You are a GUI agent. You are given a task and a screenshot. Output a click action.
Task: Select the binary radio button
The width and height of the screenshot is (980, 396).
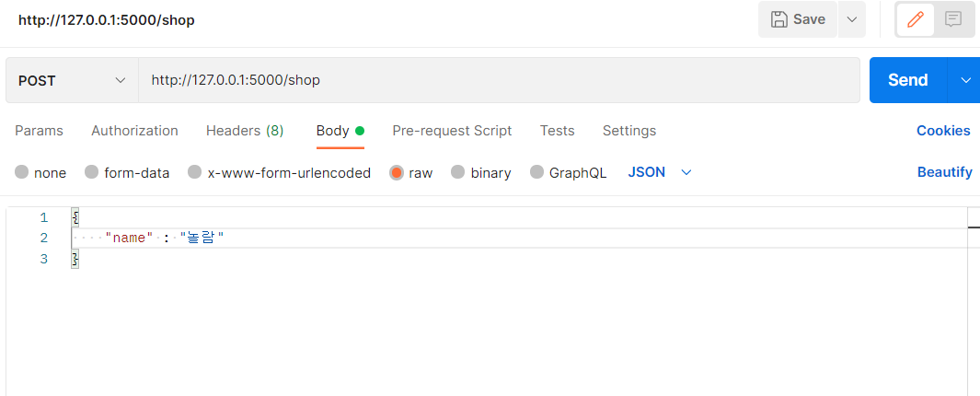point(458,172)
